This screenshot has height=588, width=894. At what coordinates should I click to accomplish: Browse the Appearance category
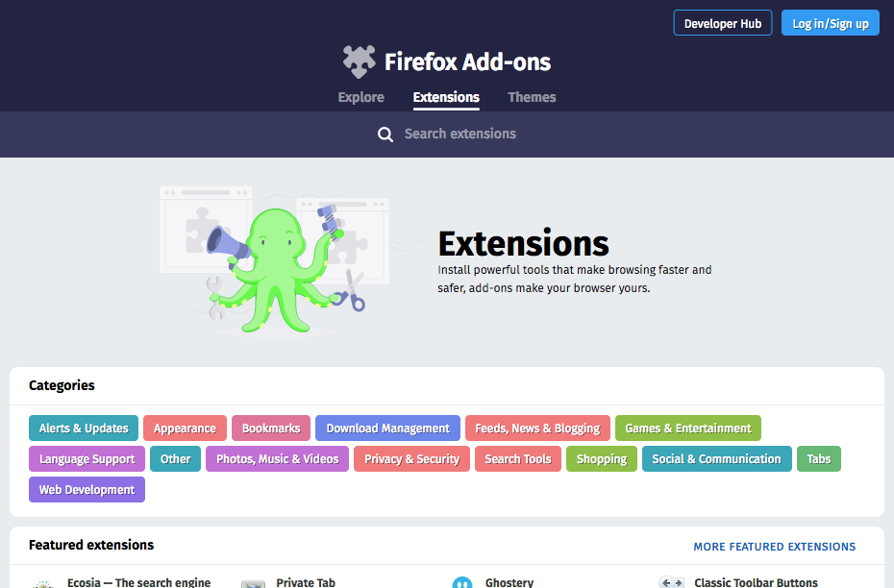(185, 428)
